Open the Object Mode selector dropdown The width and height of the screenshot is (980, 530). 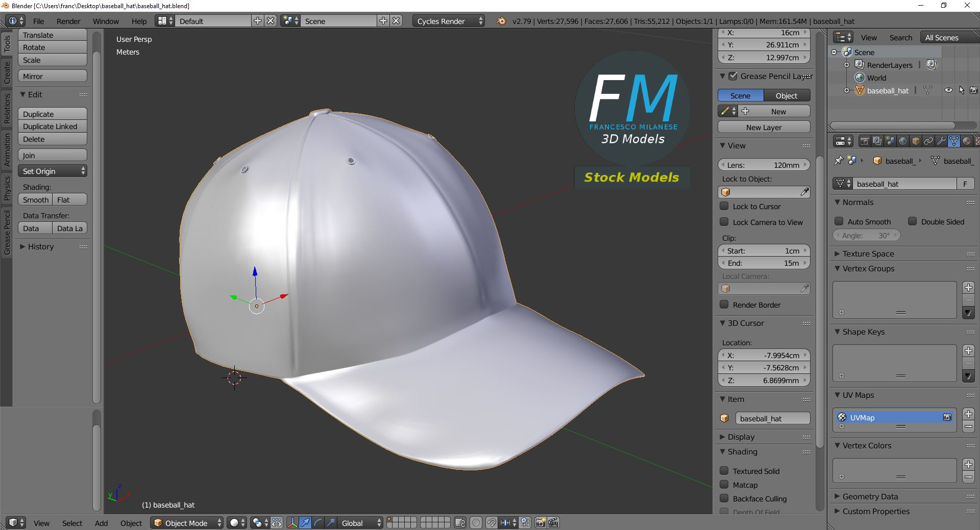187,523
